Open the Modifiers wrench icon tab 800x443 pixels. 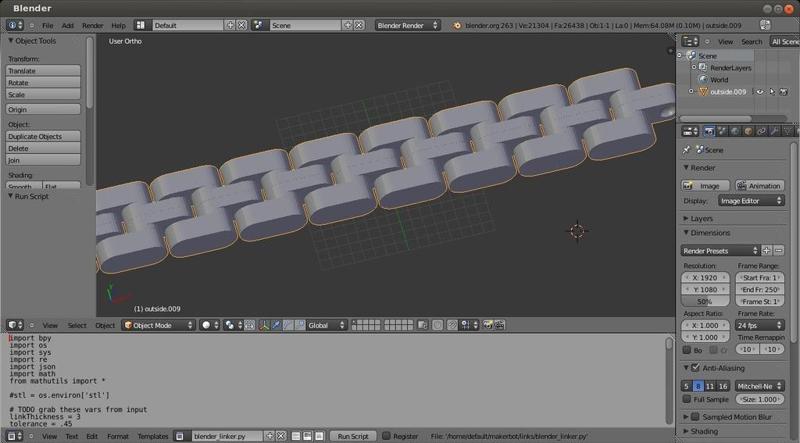(x=774, y=130)
